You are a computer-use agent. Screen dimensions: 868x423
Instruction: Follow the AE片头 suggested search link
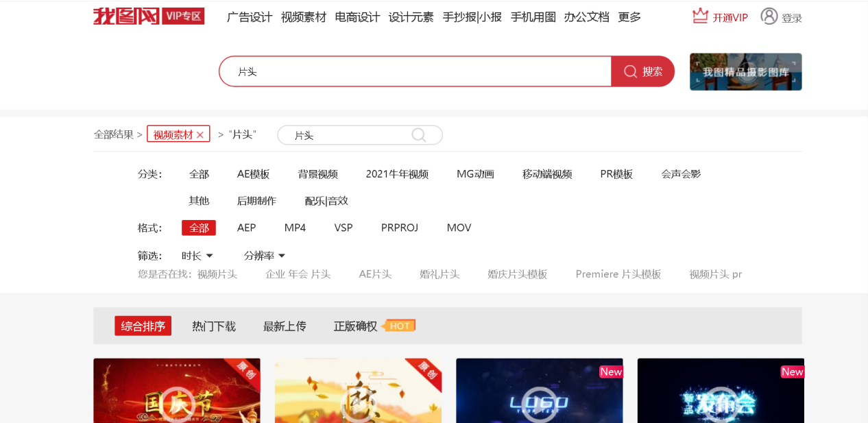pos(375,274)
